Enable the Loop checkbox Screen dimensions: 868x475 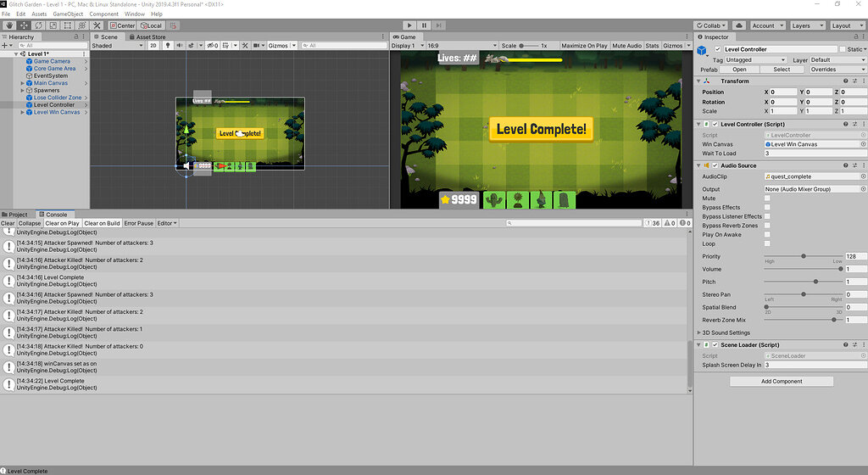pyautogui.click(x=767, y=243)
